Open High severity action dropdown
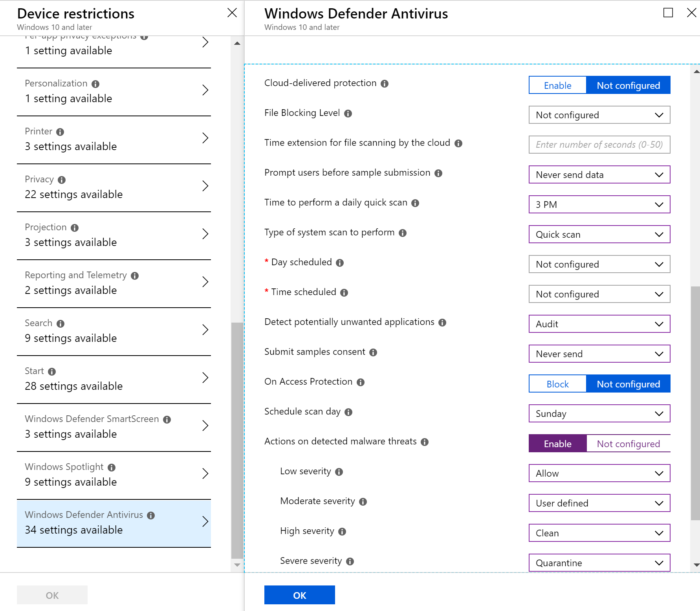 pyautogui.click(x=599, y=533)
